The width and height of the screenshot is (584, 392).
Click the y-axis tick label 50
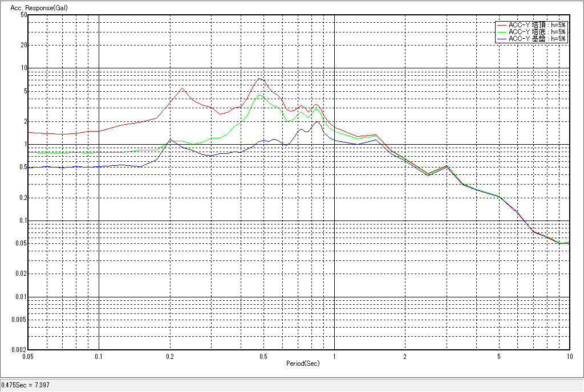(x=24, y=14)
